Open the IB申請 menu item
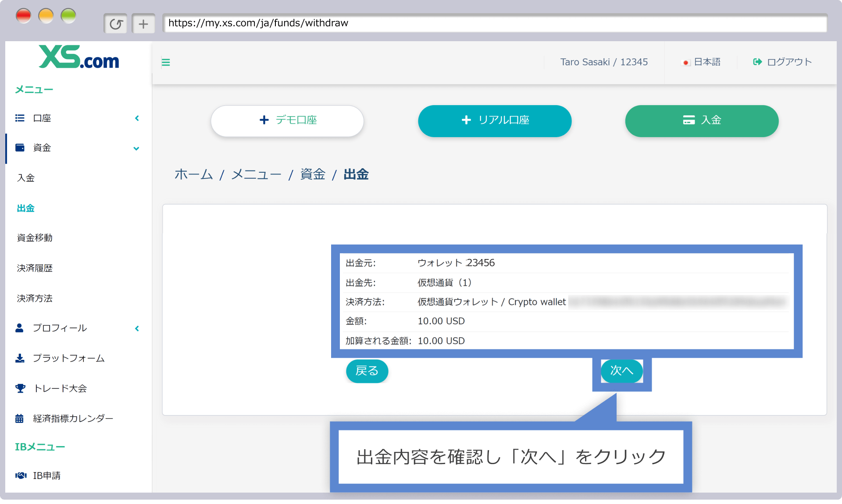 (x=47, y=476)
